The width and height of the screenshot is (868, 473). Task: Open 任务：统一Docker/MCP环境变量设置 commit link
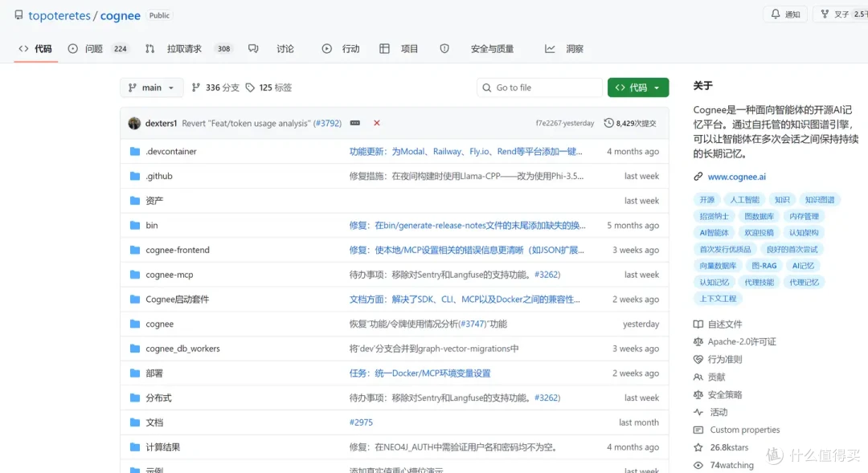coord(420,373)
